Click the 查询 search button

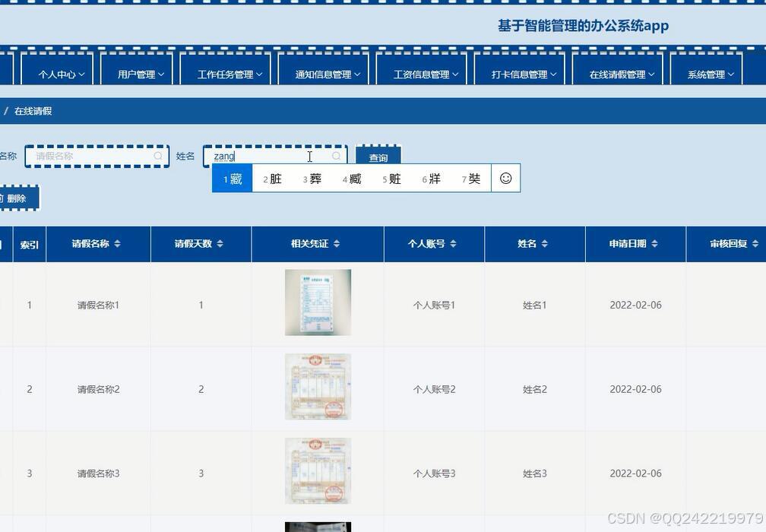tap(378, 157)
